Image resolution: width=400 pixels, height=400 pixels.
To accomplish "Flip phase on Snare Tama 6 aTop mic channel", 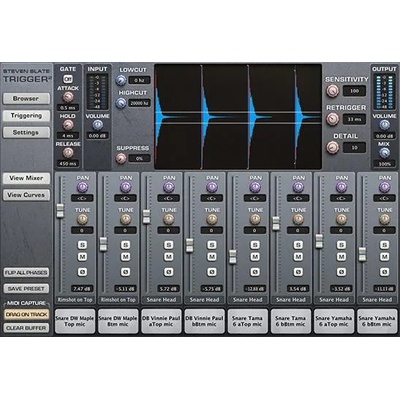I will click(x=255, y=272).
